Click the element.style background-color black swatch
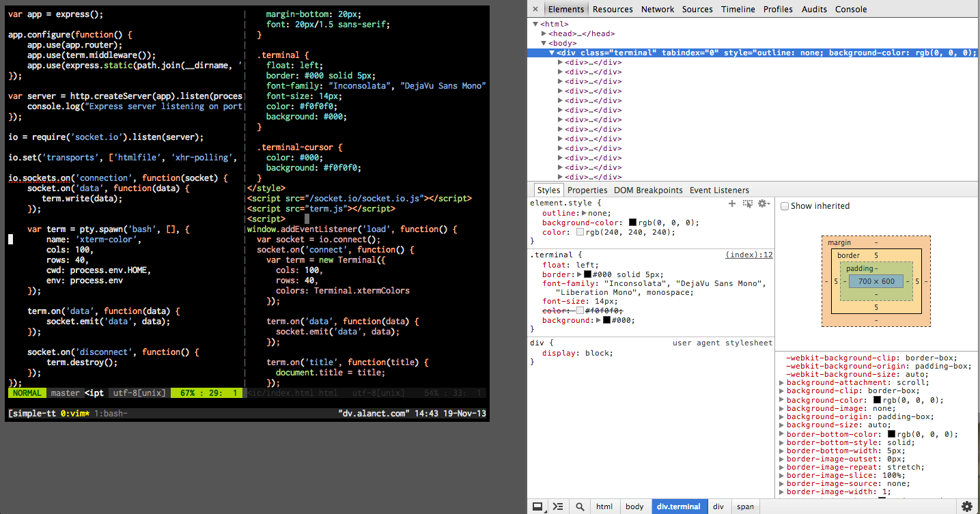Viewport: 980px width, 514px height. 632,223
